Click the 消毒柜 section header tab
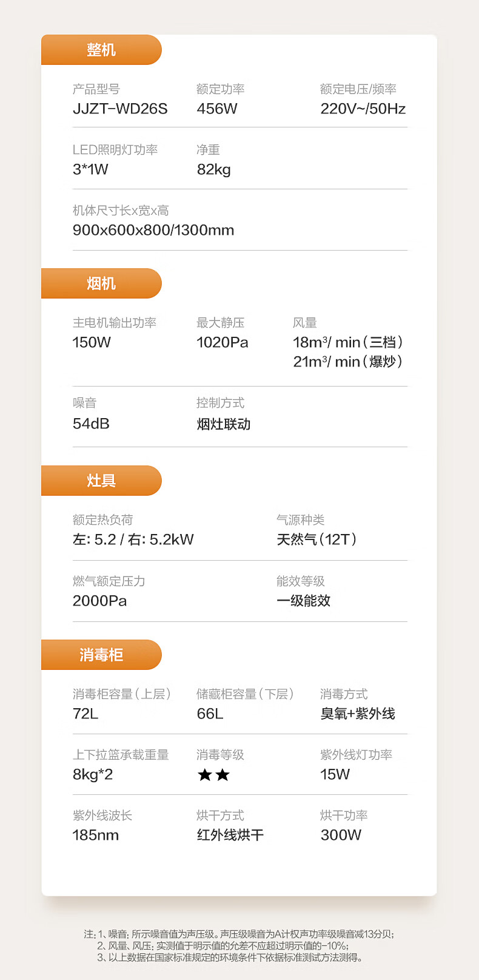479x980 pixels. [x=101, y=655]
